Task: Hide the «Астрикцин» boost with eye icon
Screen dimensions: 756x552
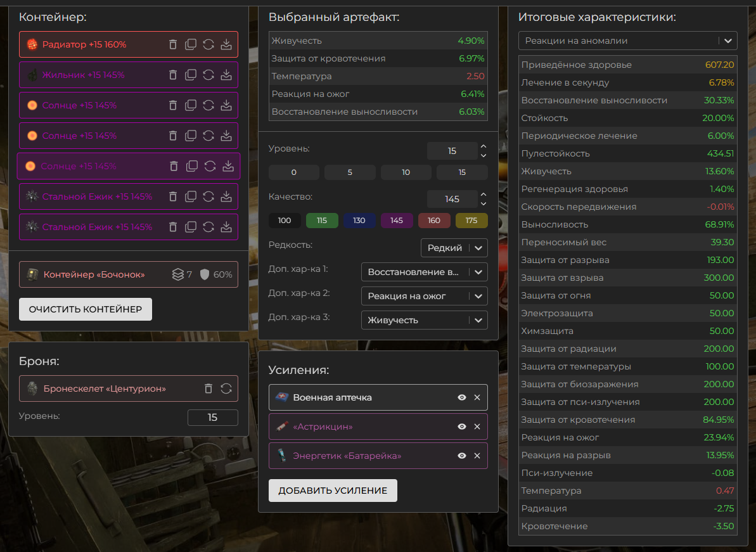Action: pyautogui.click(x=462, y=427)
